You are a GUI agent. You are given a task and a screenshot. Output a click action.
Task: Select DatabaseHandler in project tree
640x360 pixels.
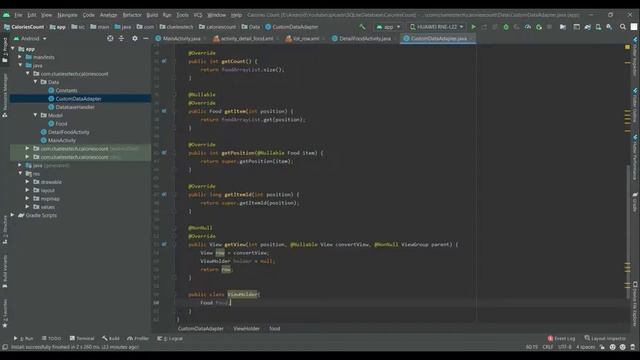[x=75, y=107]
